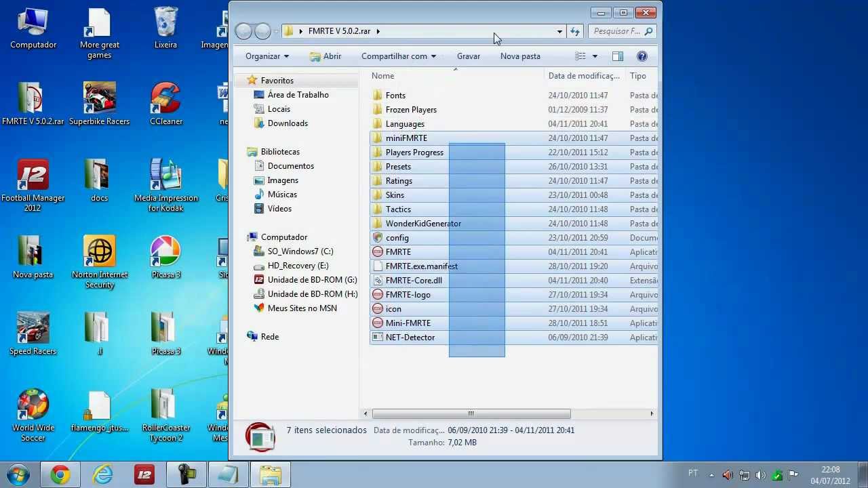Open Área de Trabalho in Favoritos
The width and height of the screenshot is (868, 488).
(x=298, y=95)
